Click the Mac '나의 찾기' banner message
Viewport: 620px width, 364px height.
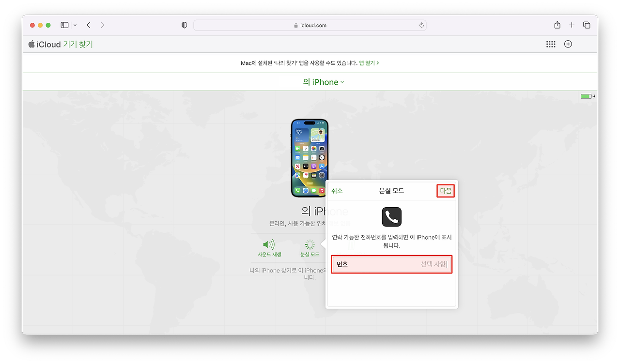(x=299, y=63)
